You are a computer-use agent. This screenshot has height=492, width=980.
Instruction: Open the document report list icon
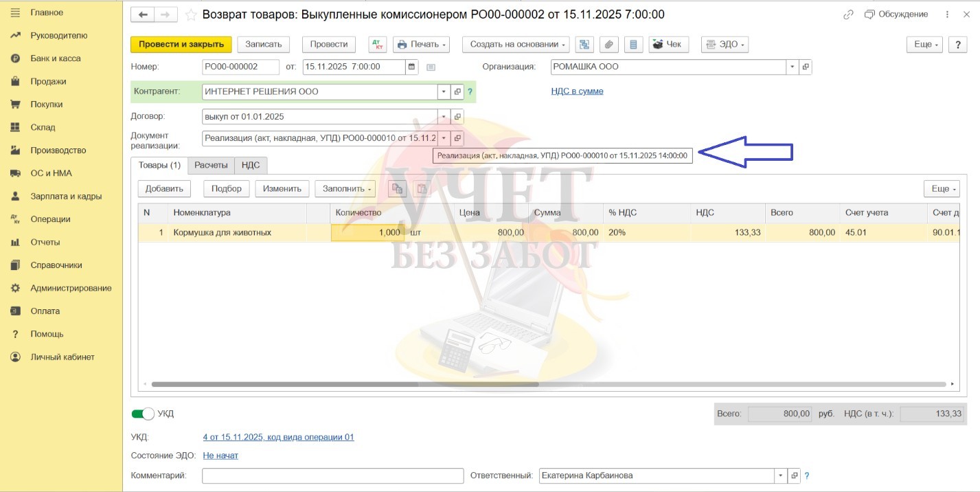coord(633,44)
